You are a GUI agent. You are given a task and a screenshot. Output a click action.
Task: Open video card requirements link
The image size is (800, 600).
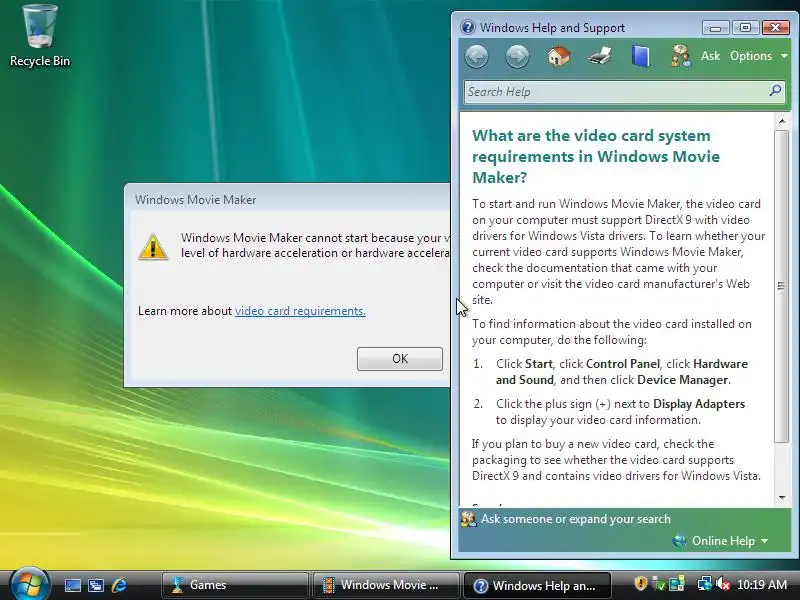[x=300, y=311]
